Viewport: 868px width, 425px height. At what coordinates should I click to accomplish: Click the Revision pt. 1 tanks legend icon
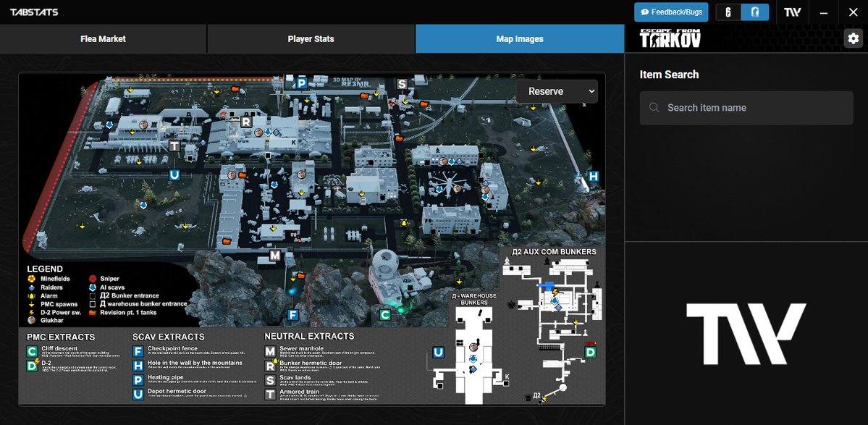[93, 313]
